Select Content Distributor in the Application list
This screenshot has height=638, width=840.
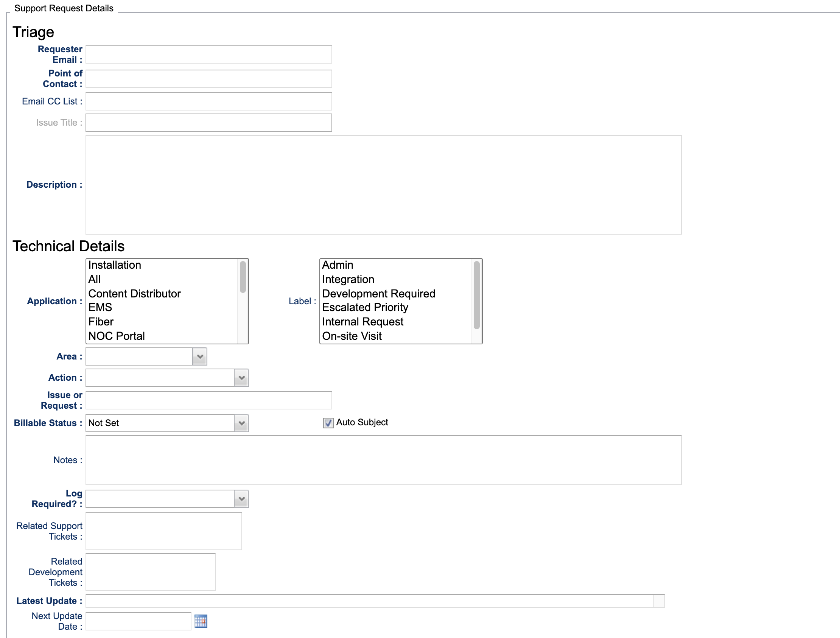pos(134,294)
